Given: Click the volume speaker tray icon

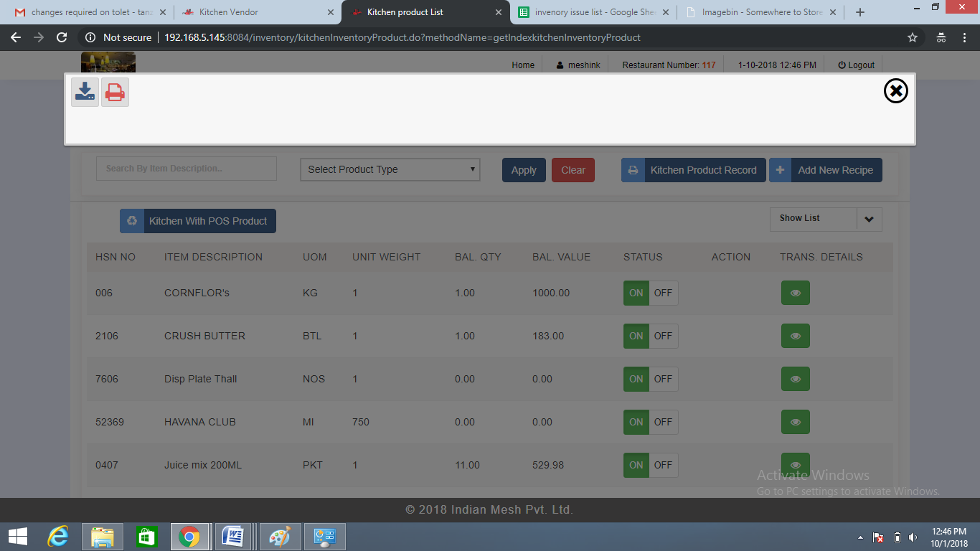Looking at the screenshot, I should (x=913, y=537).
